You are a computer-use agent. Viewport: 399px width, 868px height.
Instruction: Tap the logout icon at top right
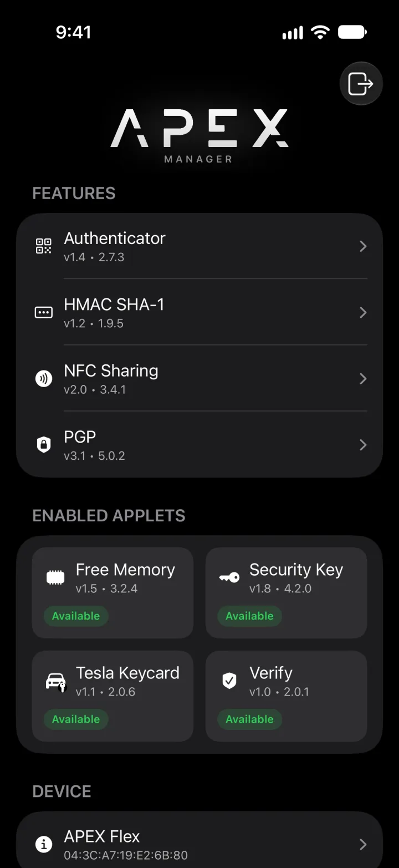tap(361, 84)
